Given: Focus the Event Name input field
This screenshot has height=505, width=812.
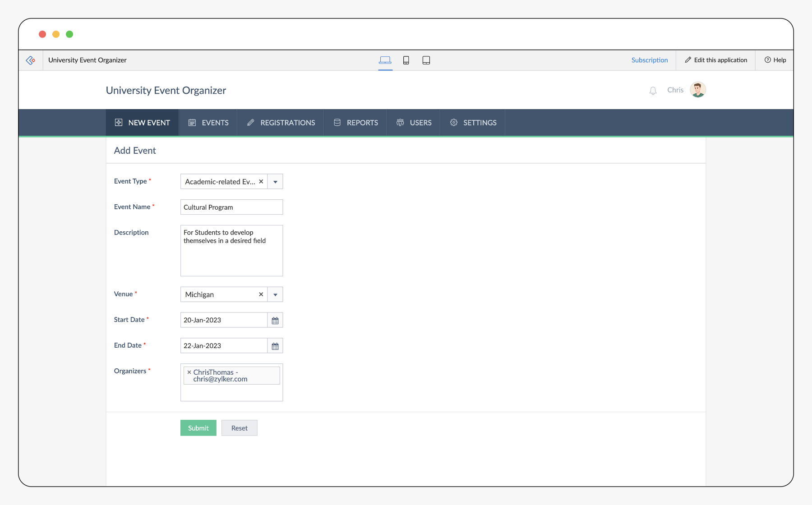Looking at the screenshot, I should 231,207.
